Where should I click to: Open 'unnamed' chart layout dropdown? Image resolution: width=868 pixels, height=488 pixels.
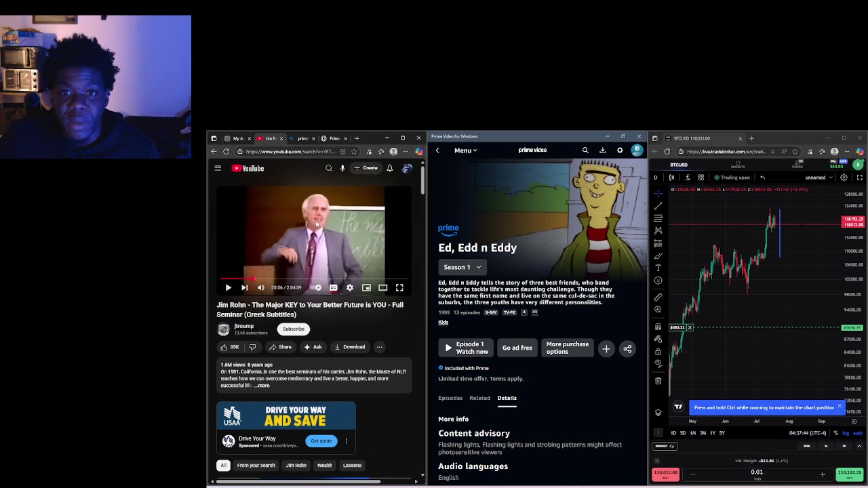pyautogui.click(x=818, y=178)
